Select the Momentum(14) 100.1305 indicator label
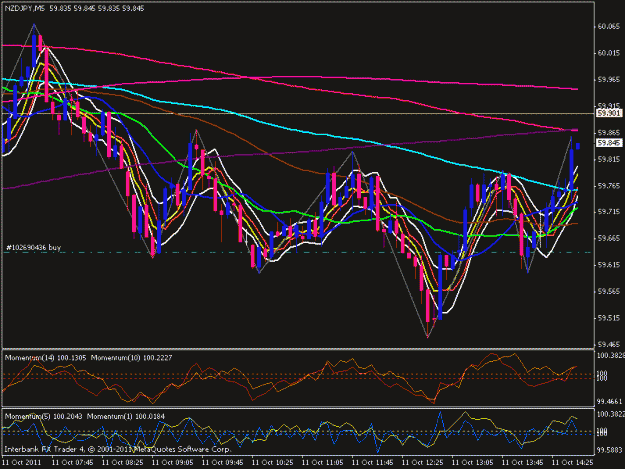 (45, 358)
